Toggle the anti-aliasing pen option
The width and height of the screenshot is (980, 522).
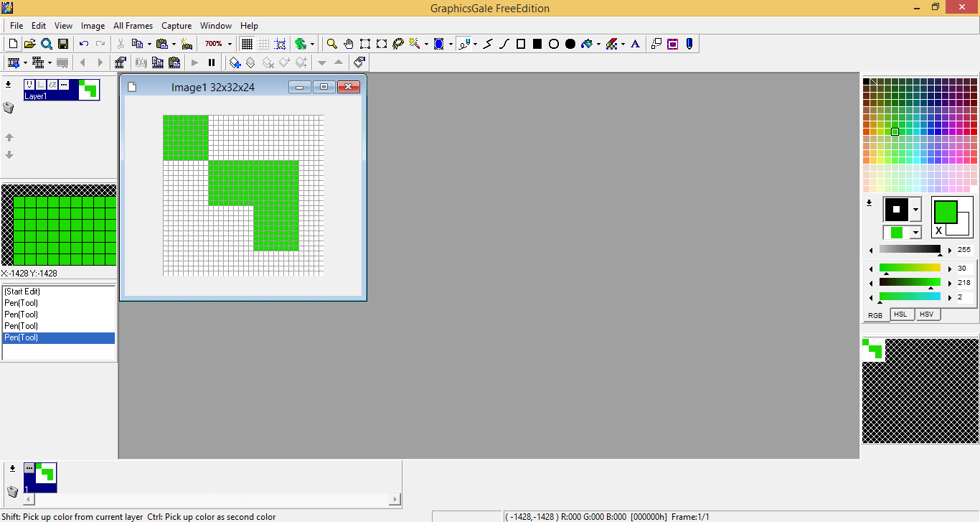point(689,44)
